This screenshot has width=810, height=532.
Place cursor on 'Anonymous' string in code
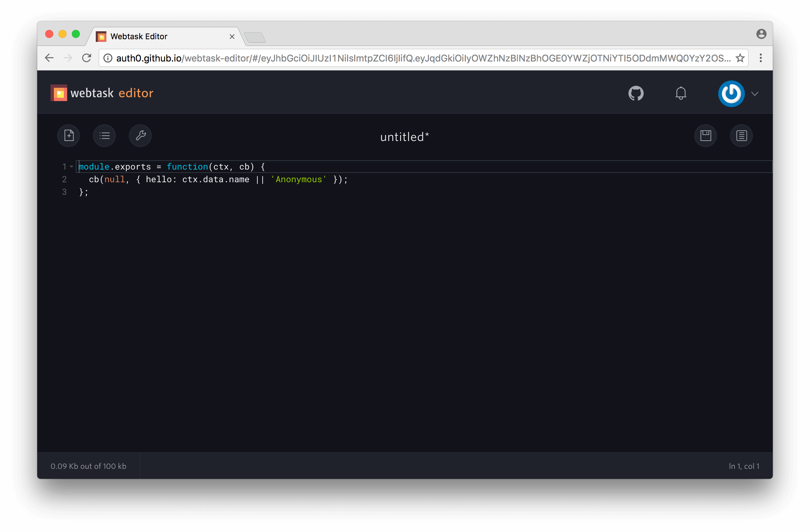[299, 179]
